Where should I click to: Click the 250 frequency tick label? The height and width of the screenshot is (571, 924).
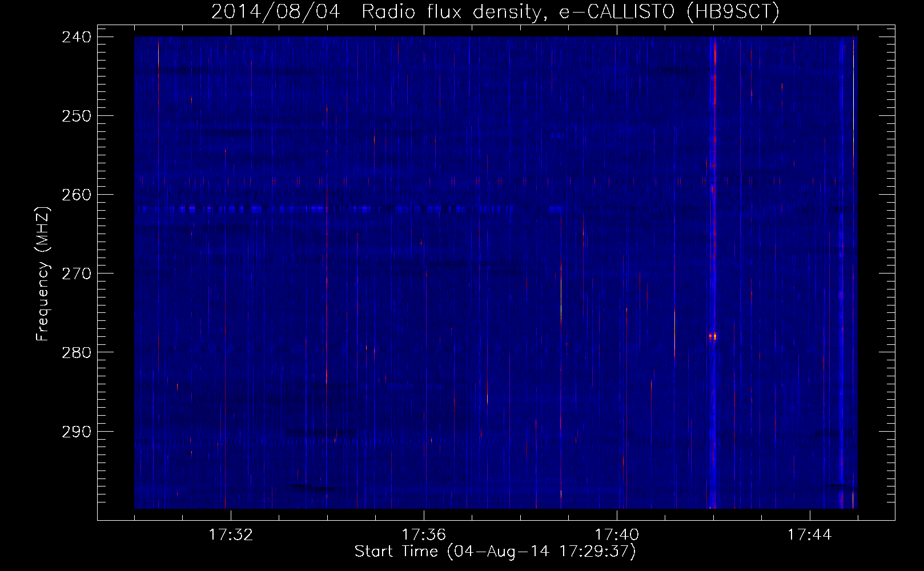pyautogui.click(x=76, y=116)
